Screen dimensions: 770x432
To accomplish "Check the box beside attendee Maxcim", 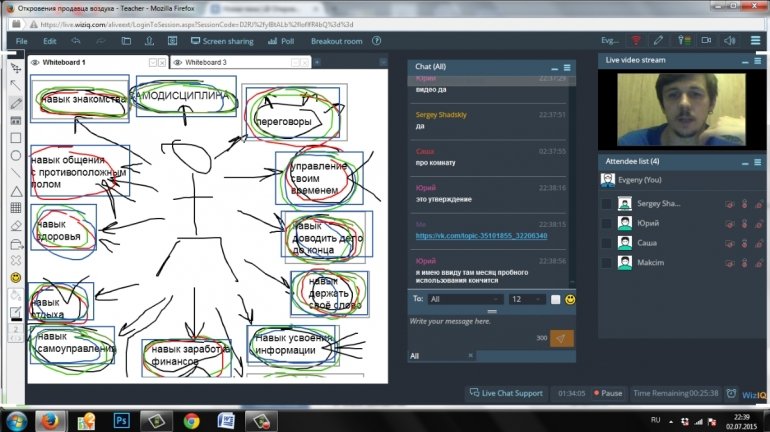I will (606, 262).
